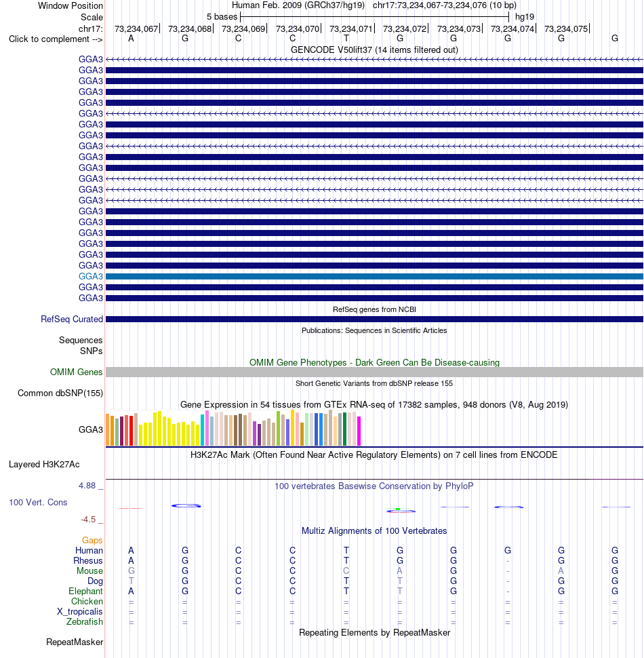Click the 'Elephant' alignment row label
This screenshot has width=644, height=658.
85,591
